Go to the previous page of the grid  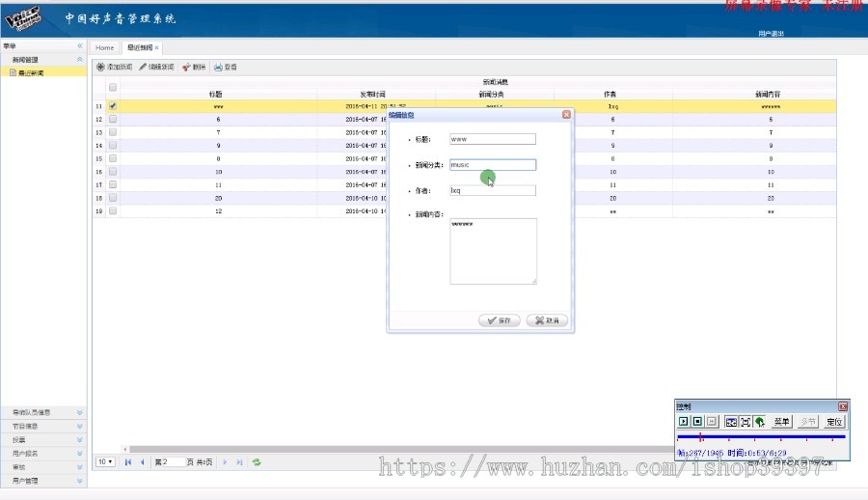143,461
